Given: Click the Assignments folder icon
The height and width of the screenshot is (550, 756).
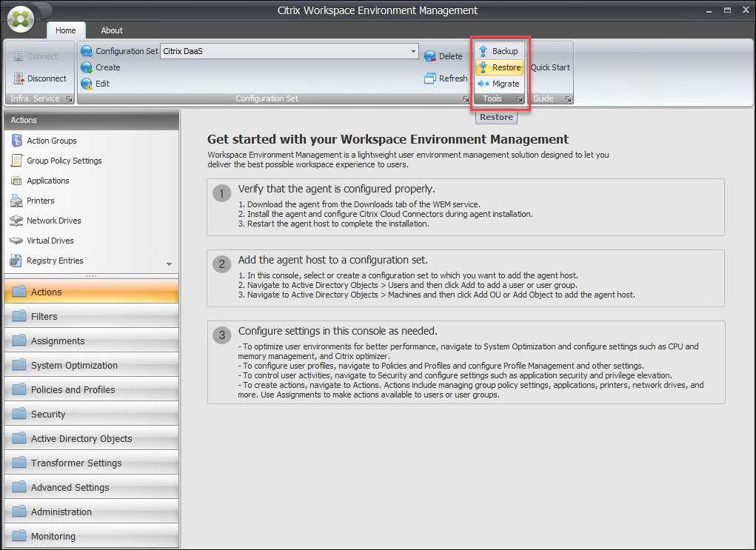Looking at the screenshot, I should click(19, 341).
